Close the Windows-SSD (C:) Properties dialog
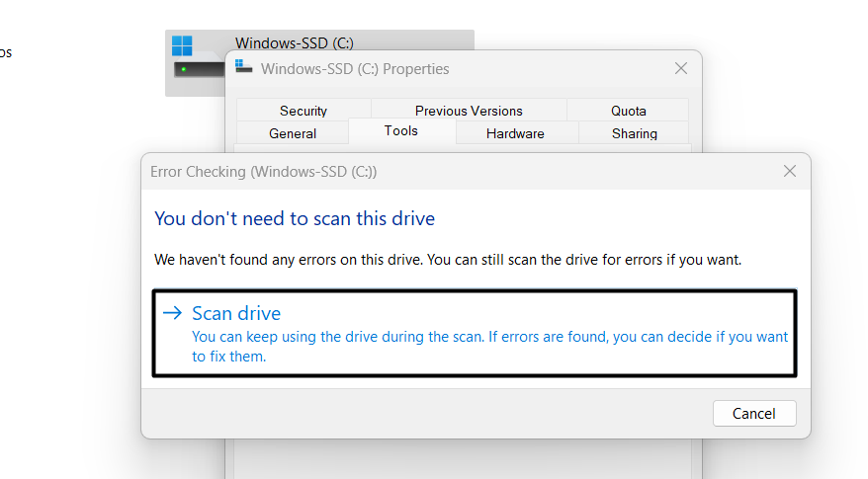 coord(680,68)
